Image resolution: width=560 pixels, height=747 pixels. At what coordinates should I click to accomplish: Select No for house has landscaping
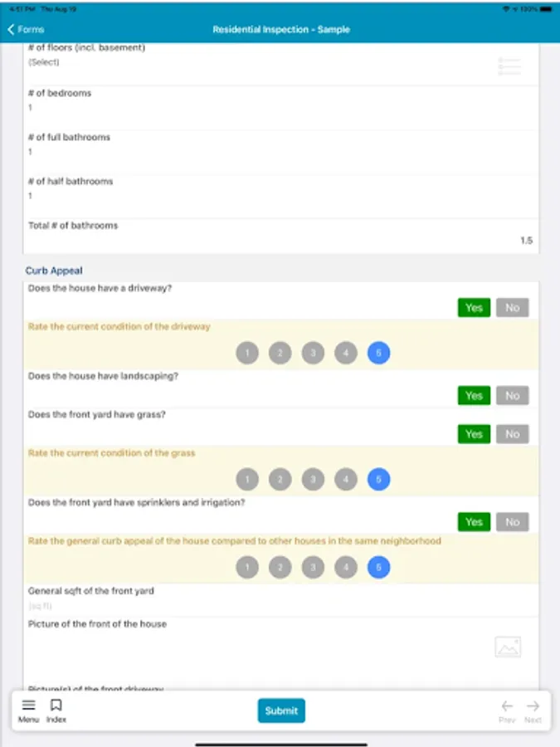click(512, 396)
